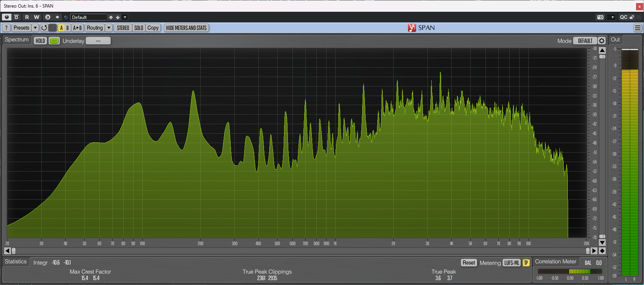Click the range scroll up arrow
Image resolution: width=644 pixels, height=285 pixels.
click(602, 50)
